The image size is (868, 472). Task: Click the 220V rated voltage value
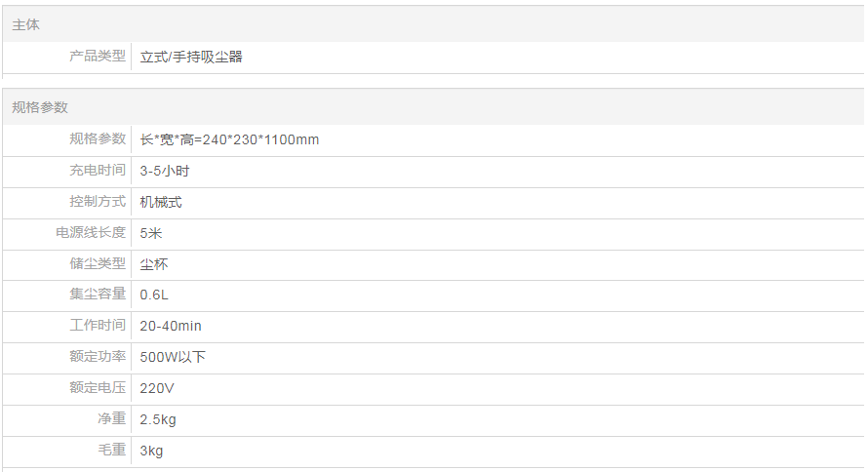coord(157,388)
